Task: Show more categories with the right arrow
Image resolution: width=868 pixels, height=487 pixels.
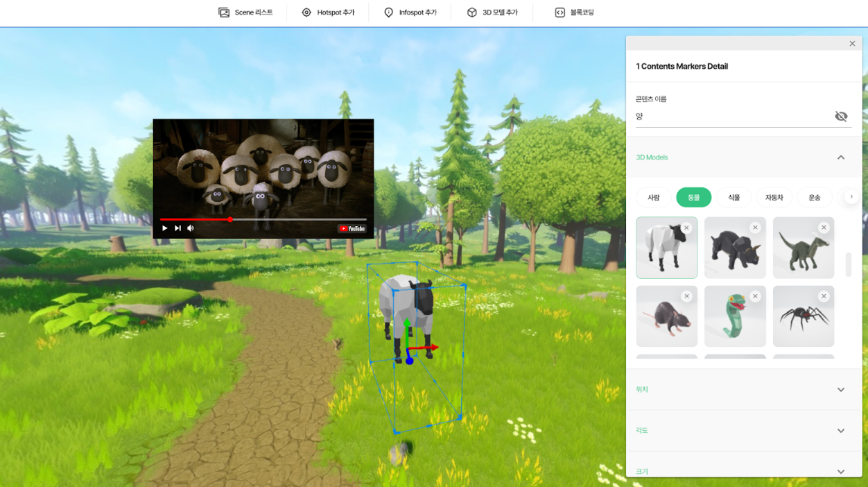Action: point(851,197)
